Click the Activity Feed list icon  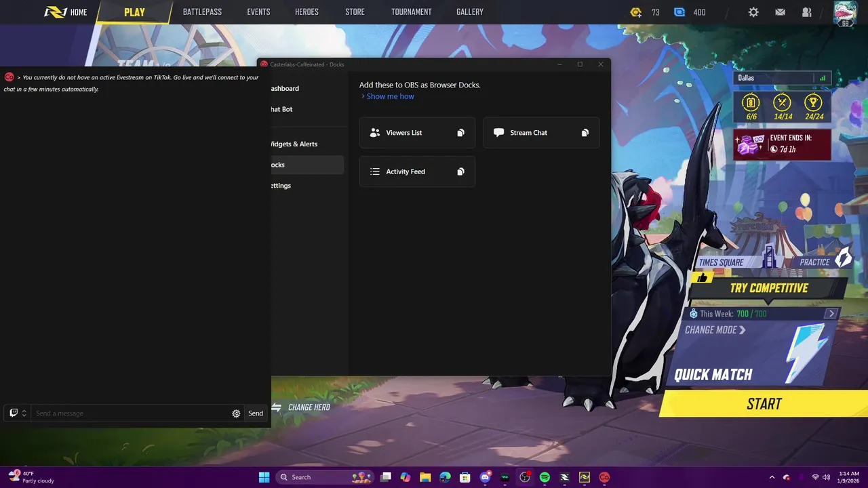(375, 171)
